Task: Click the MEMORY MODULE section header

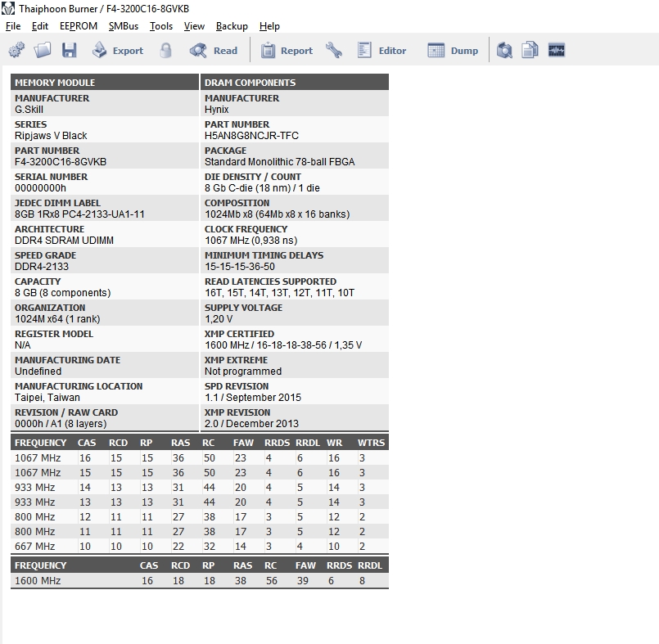Action: click(105, 83)
